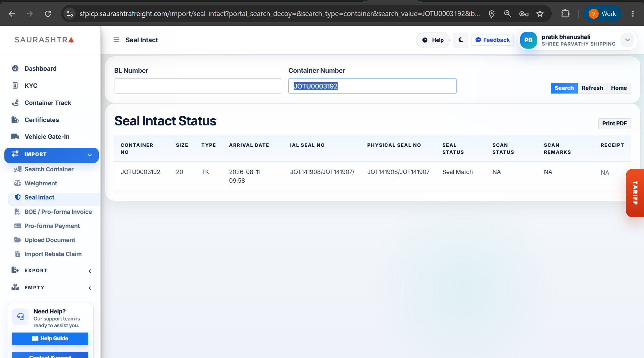The width and height of the screenshot is (644, 358).
Task: Click the Seal Intact shield icon
Action: click(x=18, y=197)
